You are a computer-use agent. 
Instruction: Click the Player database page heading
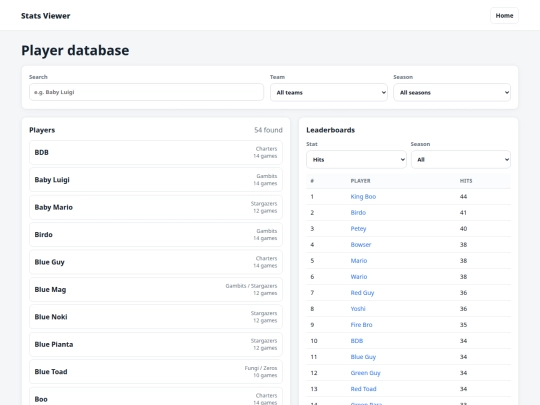[75, 50]
